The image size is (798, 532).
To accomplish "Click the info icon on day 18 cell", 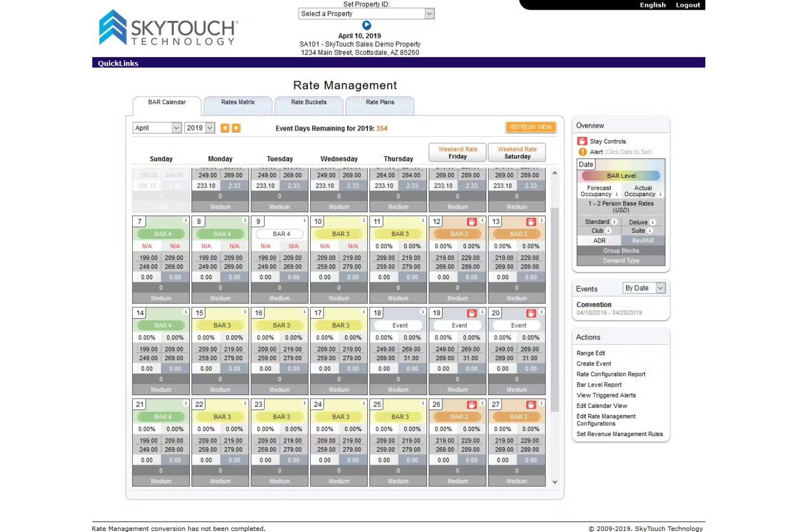I will (x=423, y=312).
